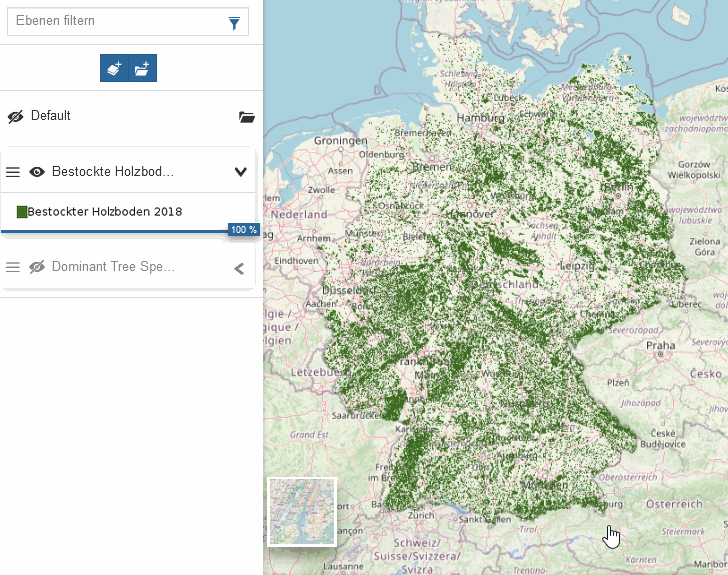Image resolution: width=728 pixels, height=575 pixels.
Task: Select the Bestockte Holzboden layer title
Action: coord(112,172)
